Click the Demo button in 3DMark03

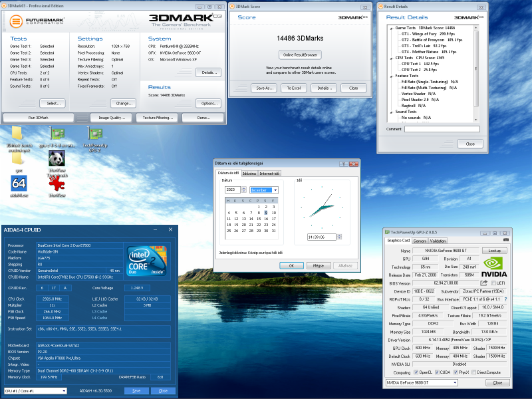[203, 118]
